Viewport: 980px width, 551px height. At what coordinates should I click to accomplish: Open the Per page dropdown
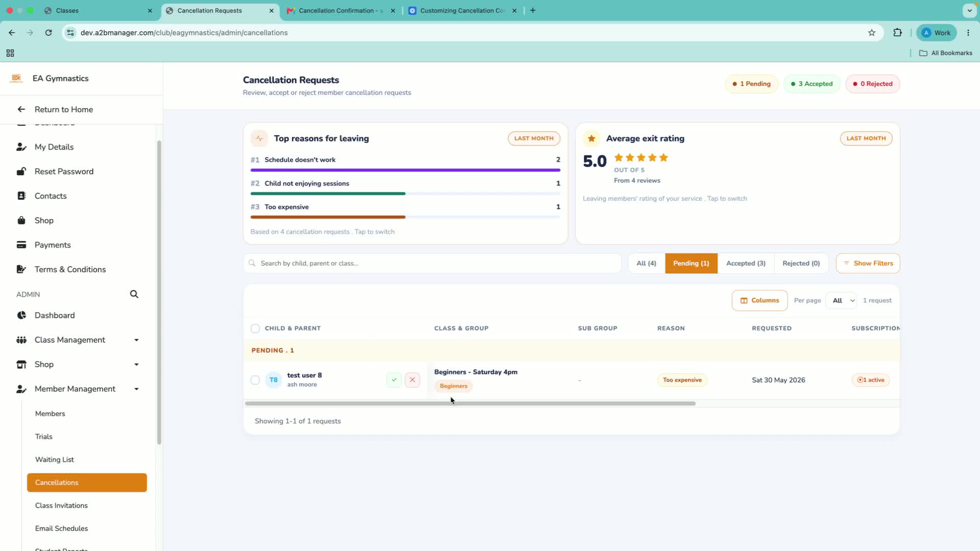(x=843, y=300)
